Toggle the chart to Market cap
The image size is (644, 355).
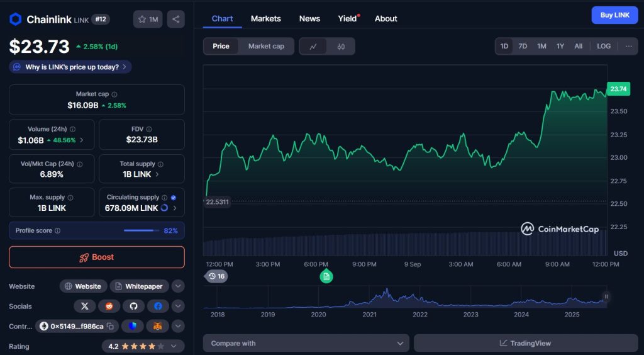point(266,47)
